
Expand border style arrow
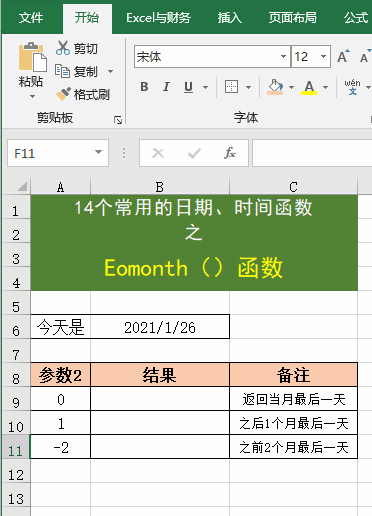pos(248,87)
